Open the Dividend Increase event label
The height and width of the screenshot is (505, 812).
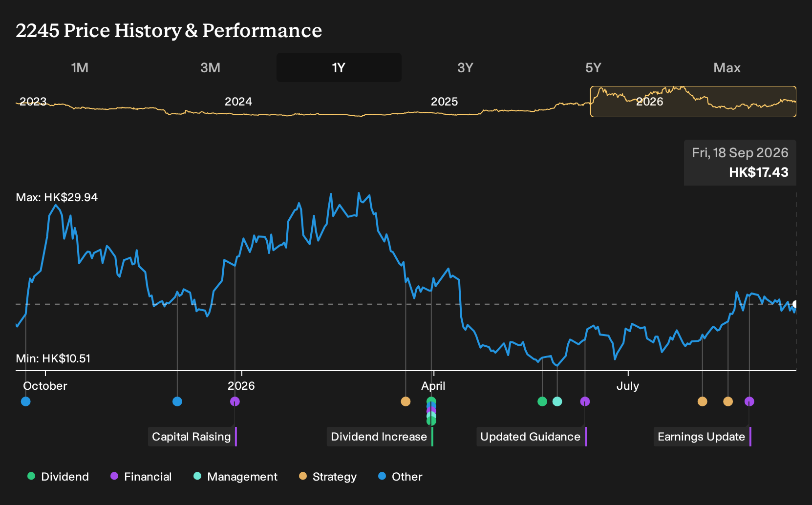[x=380, y=437]
